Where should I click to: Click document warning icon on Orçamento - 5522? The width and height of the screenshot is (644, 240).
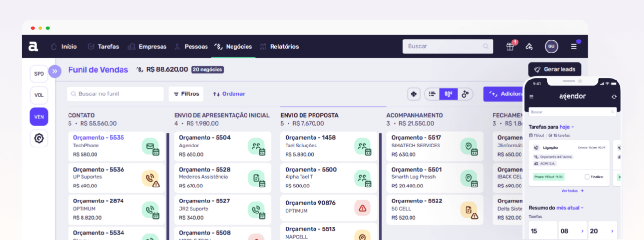[x=469, y=210]
